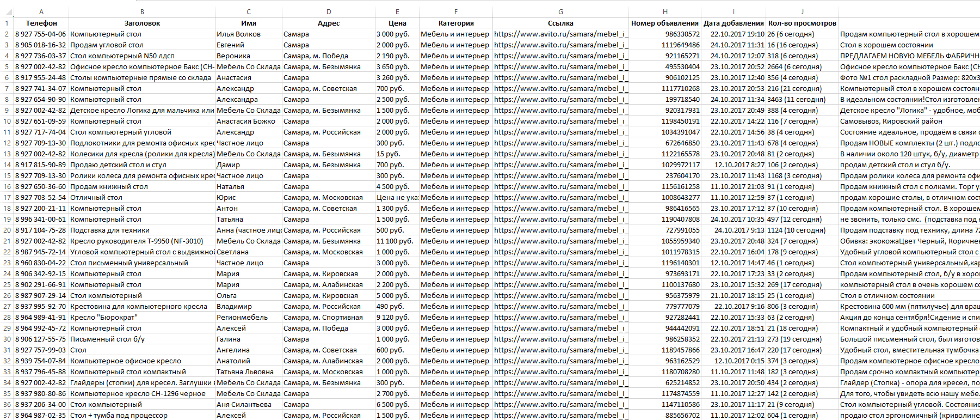This screenshot has height=420, width=980.
Task: Click 'Кресло "Бюрократ"' title cell
Action: 142,317
